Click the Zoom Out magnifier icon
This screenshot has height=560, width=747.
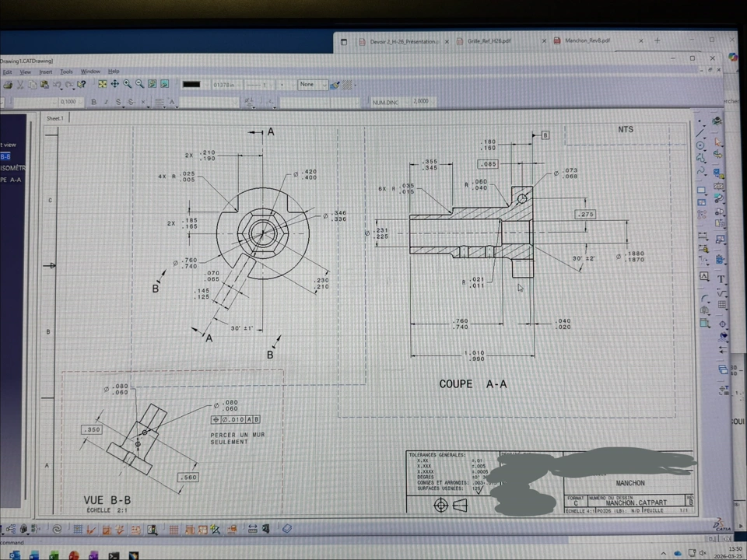pyautogui.click(x=139, y=84)
